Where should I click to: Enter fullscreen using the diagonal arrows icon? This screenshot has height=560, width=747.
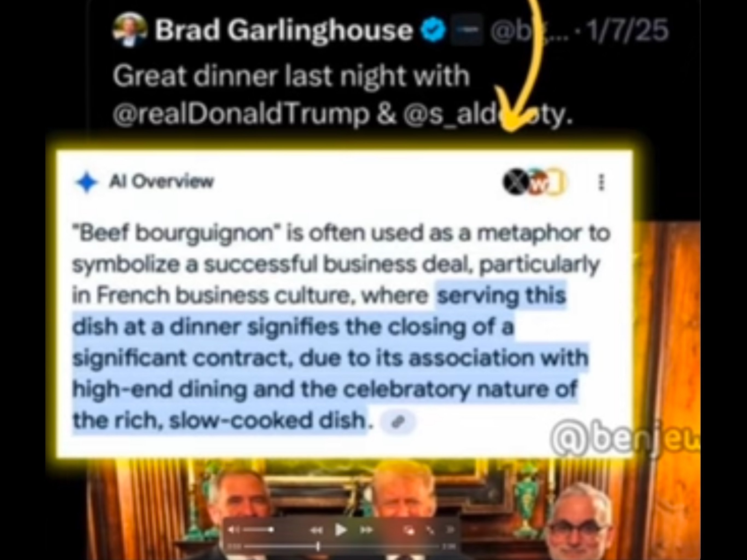pyautogui.click(x=430, y=530)
